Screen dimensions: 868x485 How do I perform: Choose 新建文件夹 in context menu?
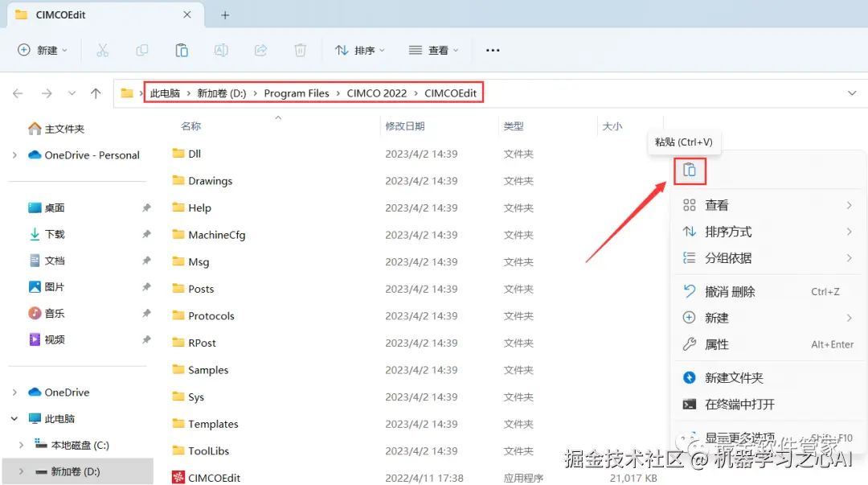point(768,377)
